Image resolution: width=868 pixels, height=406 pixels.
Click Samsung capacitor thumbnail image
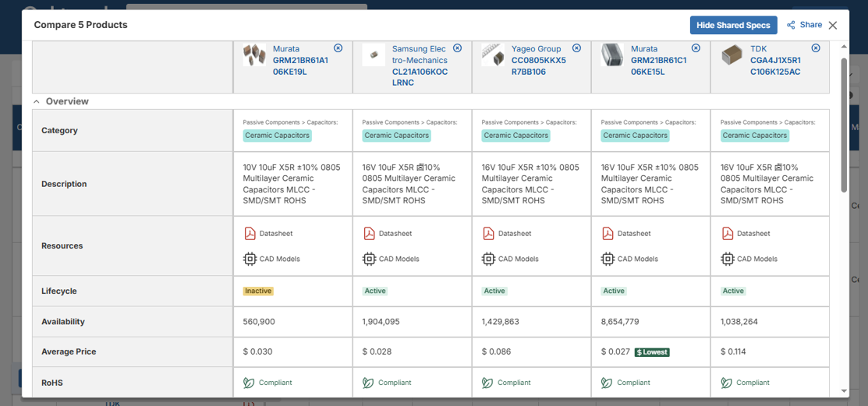(374, 55)
